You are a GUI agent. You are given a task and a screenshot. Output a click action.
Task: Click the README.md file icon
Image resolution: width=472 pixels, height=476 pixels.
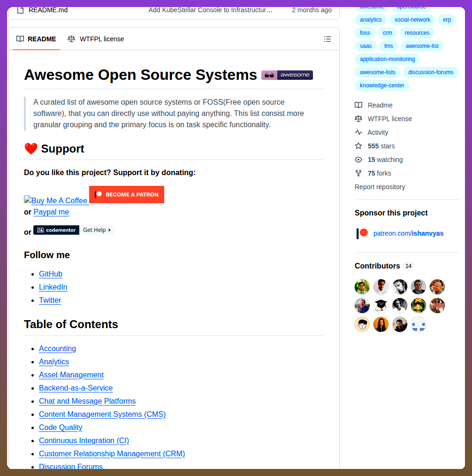[20, 10]
